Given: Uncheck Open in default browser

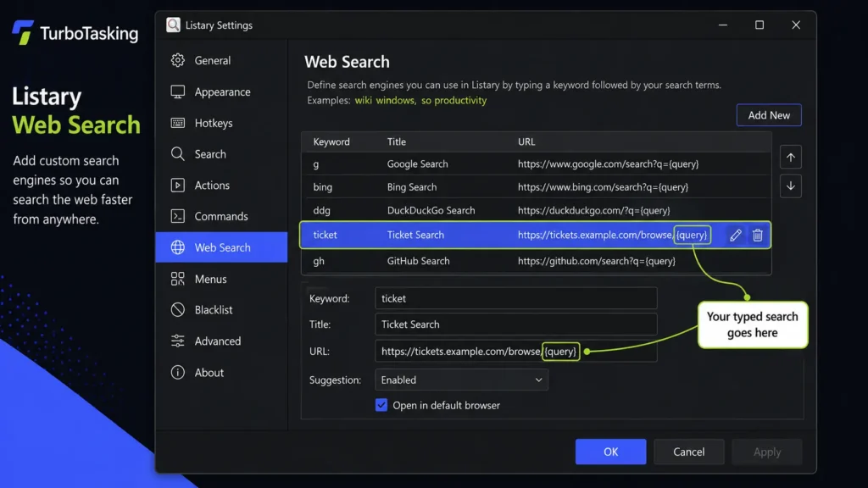Looking at the screenshot, I should 381,405.
